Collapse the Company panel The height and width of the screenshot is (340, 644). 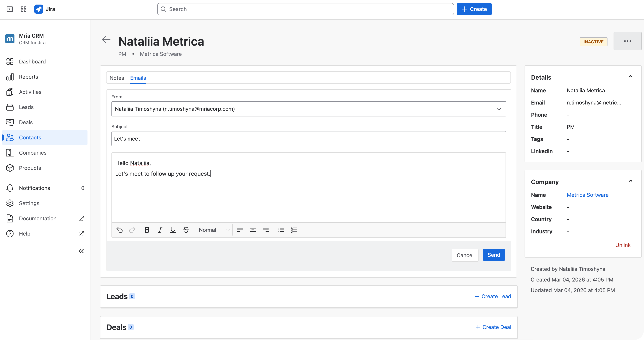pos(630,181)
